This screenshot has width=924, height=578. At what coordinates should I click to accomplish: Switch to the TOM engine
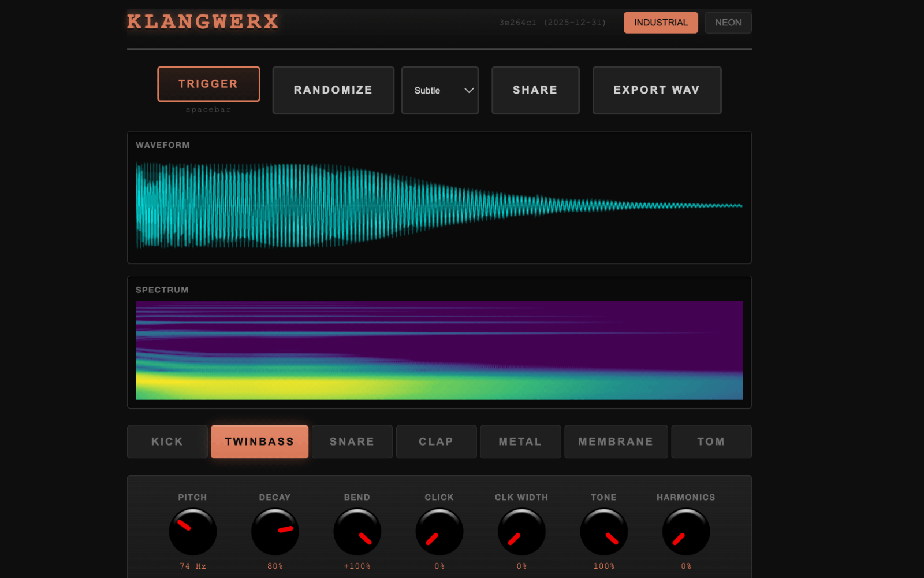711,442
